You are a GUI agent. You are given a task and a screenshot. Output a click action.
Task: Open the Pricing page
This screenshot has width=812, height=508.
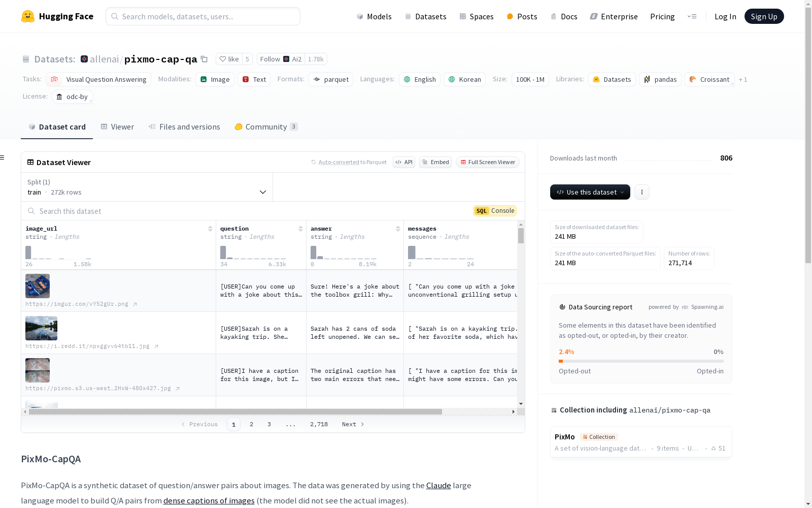pos(662,16)
